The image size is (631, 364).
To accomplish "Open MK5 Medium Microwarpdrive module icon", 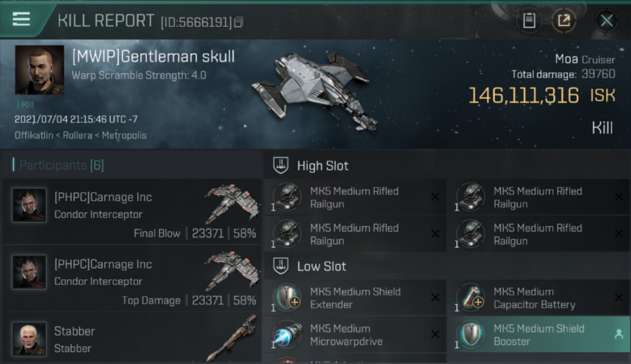I will click(286, 335).
